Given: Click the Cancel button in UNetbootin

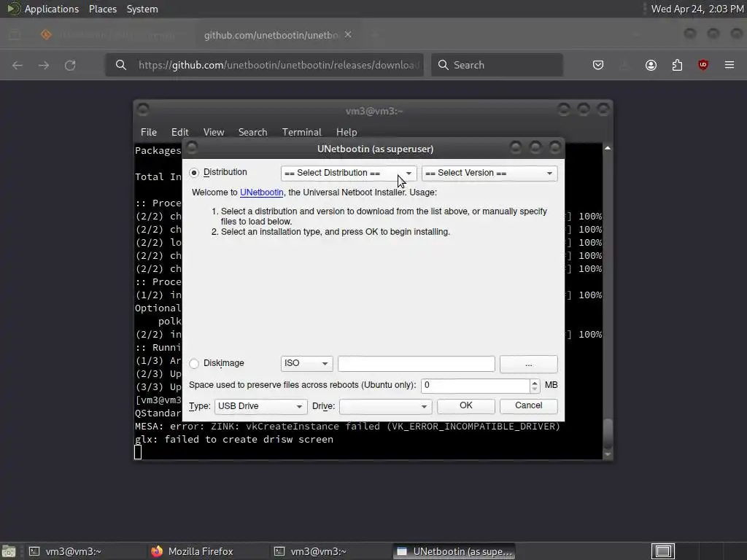Looking at the screenshot, I should pyautogui.click(x=528, y=405).
